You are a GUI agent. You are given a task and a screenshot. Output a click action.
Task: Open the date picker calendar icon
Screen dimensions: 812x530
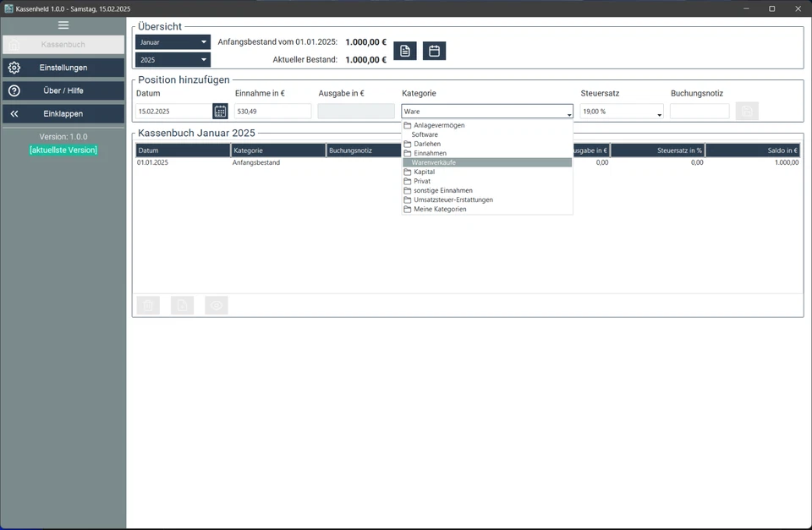[x=220, y=112]
